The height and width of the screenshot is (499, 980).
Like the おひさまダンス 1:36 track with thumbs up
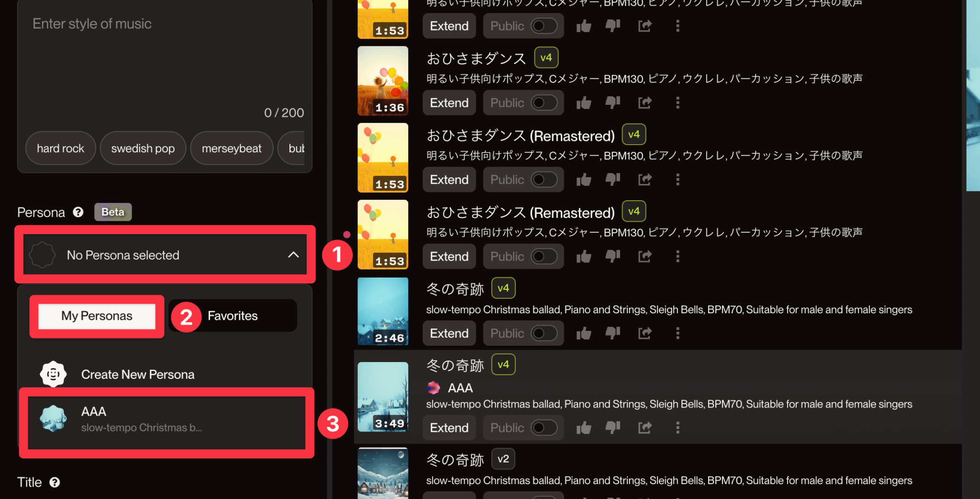tap(583, 103)
